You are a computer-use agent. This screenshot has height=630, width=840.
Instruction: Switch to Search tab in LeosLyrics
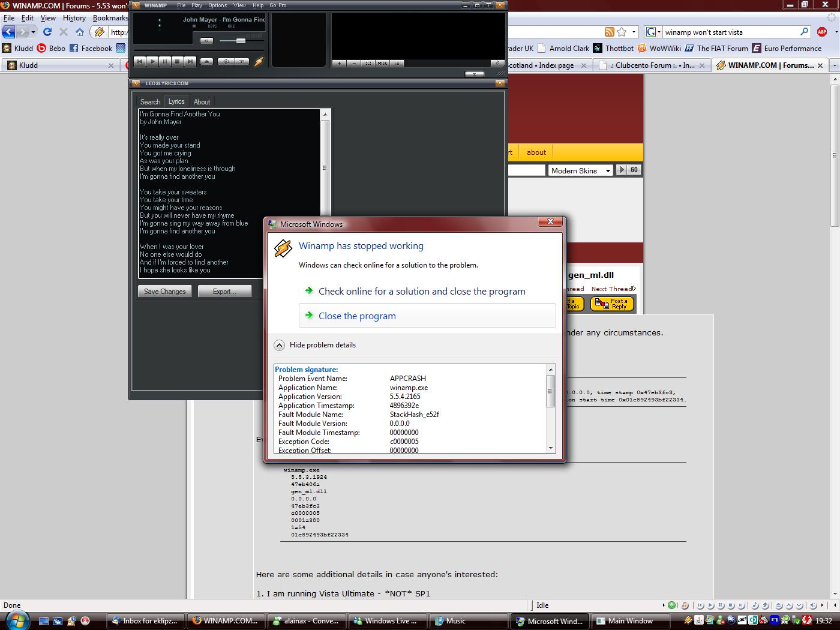pos(150,102)
